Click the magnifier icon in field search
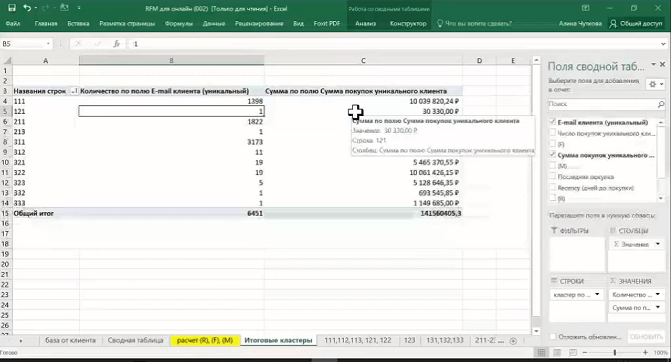Viewport: 671px width, 362px height. [661, 104]
